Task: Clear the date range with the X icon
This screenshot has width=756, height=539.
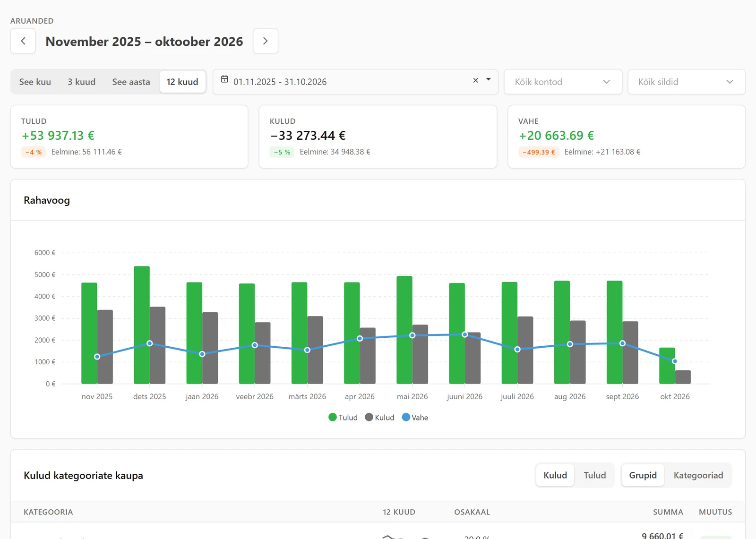Action: click(476, 80)
